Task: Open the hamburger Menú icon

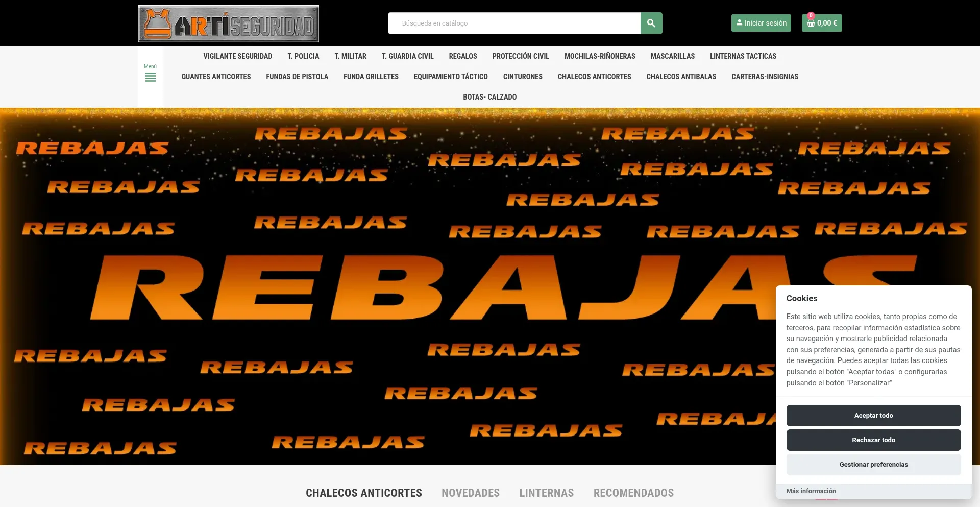Action: 151,77
